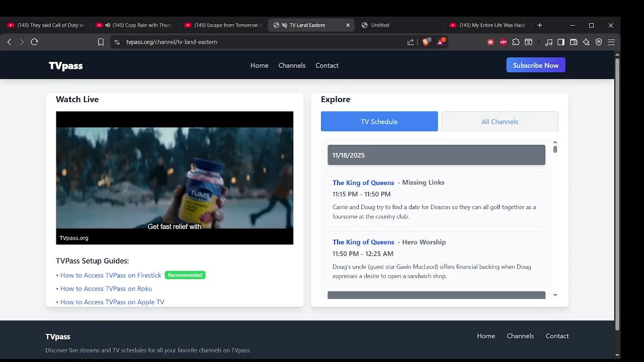Viewport: 644px width, 362px height.
Task: Open Home link in the footer
Action: tap(486, 336)
